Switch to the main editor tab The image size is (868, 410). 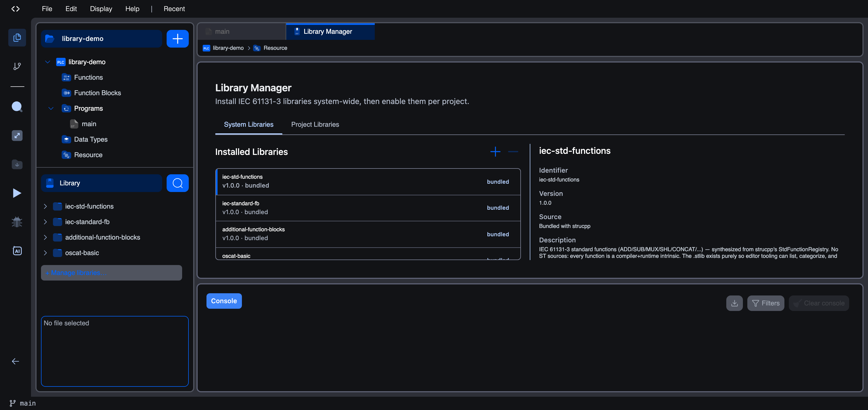[242, 31]
